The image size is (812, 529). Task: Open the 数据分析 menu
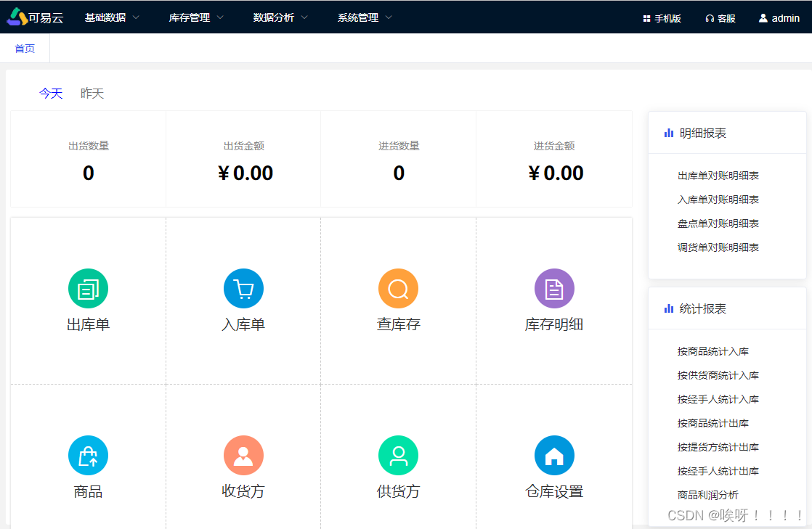point(275,17)
